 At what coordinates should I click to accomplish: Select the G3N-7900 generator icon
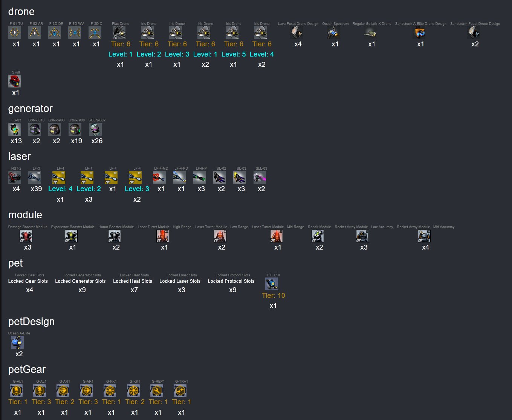(75, 129)
